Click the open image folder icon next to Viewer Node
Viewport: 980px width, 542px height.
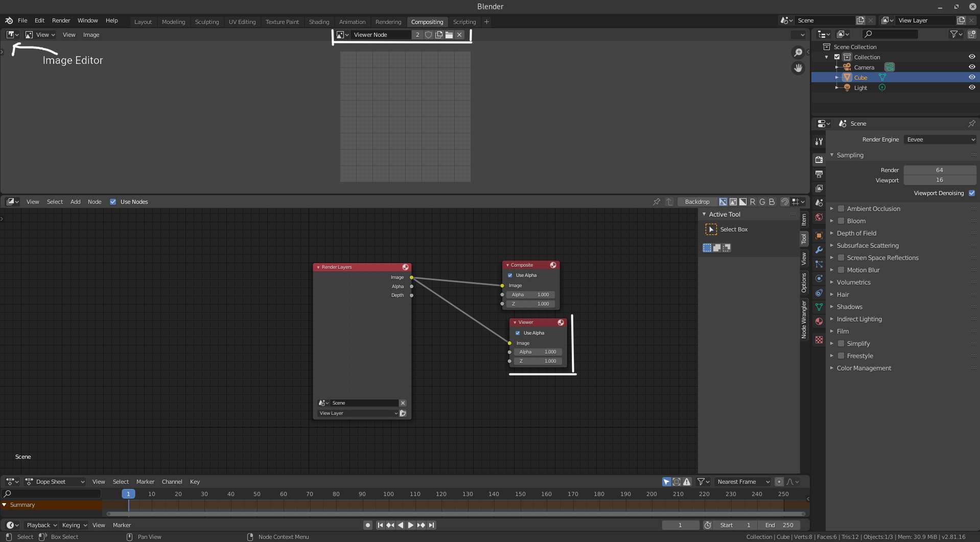(x=449, y=35)
